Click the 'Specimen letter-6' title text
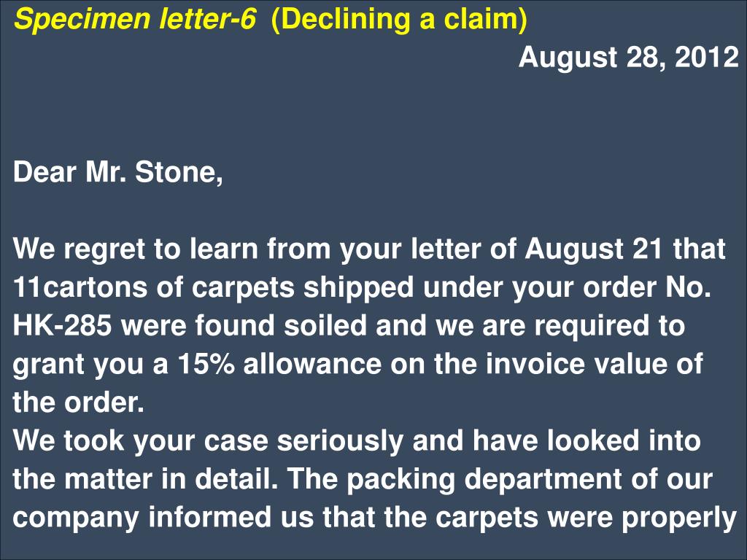Viewport: 747px width, 560px height. click(x=135, y=20)
